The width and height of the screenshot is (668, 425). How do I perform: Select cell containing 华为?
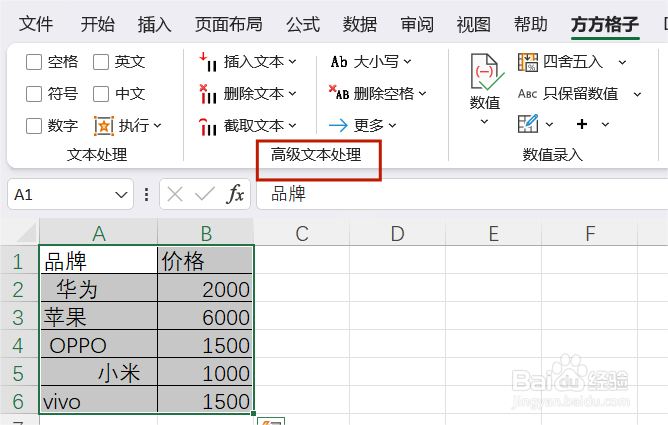99,289
